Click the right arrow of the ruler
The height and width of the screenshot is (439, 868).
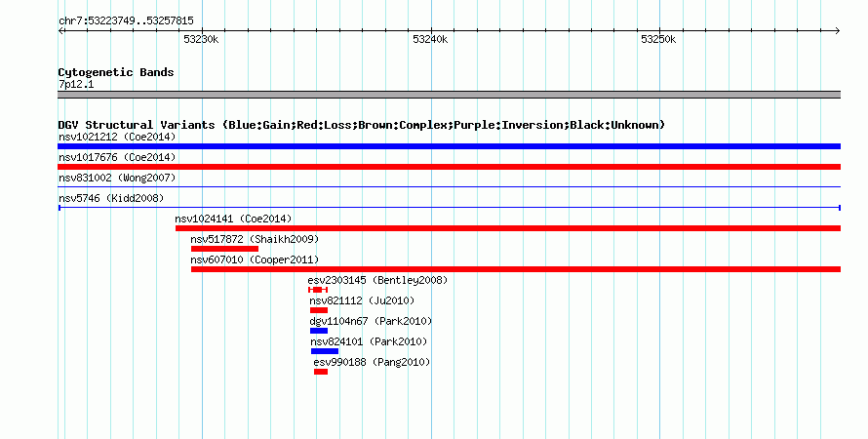point(838,31)
